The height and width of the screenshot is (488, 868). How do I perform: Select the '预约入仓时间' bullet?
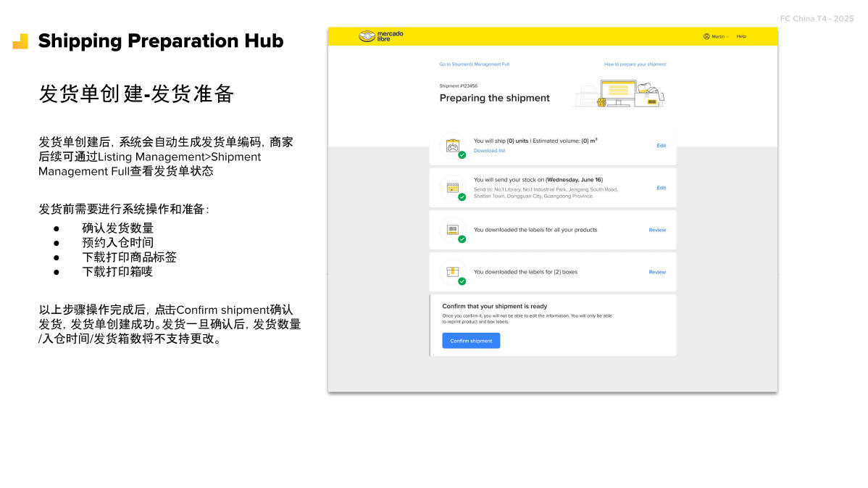(117, 243)
